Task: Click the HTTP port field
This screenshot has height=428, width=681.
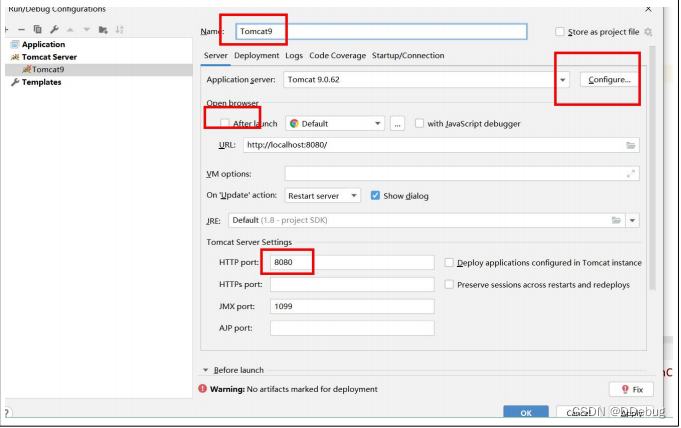Action: (352, 262)
